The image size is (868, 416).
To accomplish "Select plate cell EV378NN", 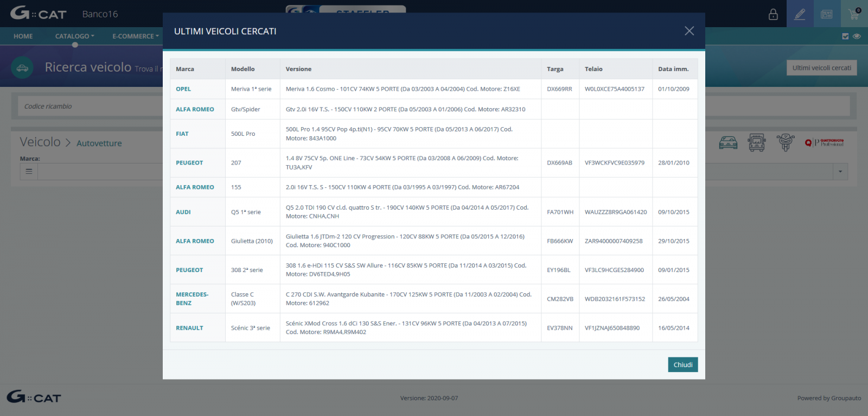I will [x=559, y=328].
